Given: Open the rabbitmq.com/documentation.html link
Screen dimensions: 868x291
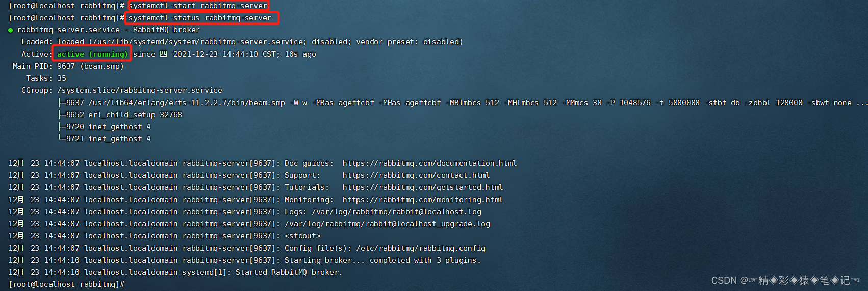Looking at the screenshot, I should click(429, 163).
